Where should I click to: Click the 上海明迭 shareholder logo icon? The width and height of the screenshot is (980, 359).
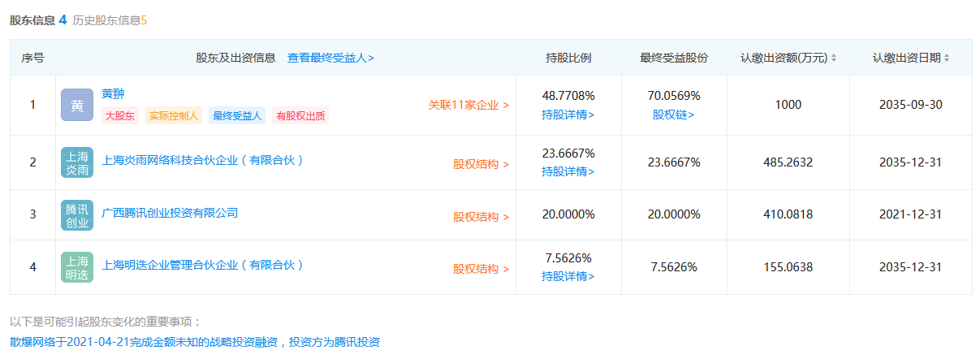(x=77, y=267)
